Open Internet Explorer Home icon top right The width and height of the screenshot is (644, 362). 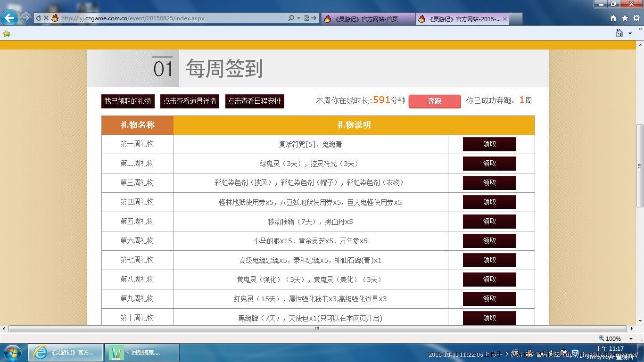tap(613, 18)
